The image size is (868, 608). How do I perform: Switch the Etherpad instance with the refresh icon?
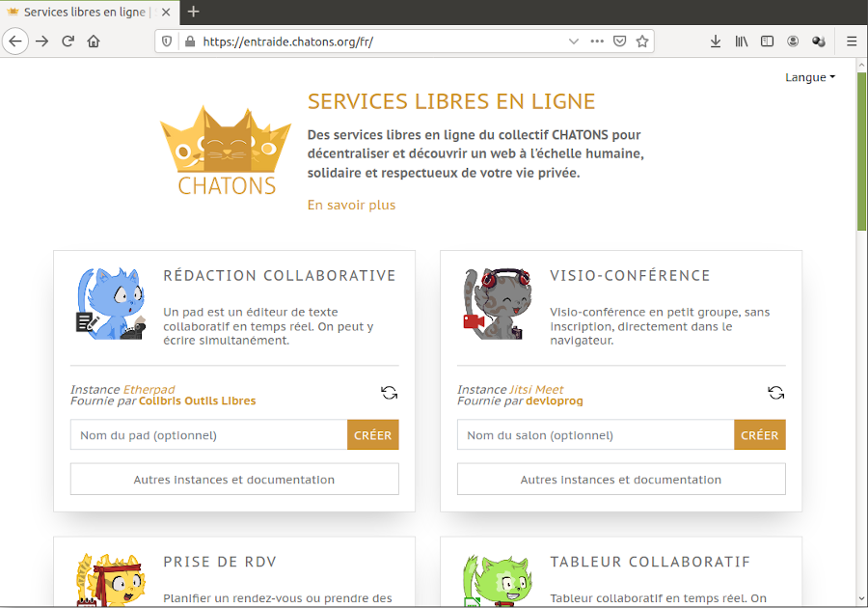(389, 393)
